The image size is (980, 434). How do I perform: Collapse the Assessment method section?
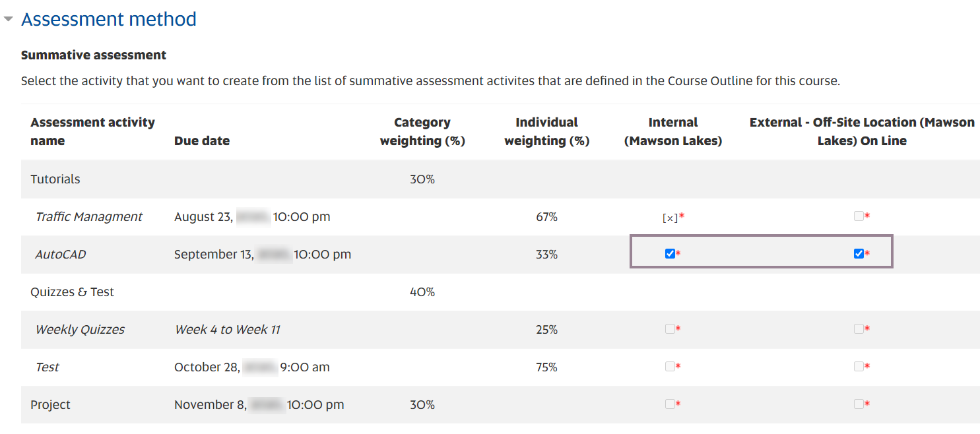[x=9, y=18]
